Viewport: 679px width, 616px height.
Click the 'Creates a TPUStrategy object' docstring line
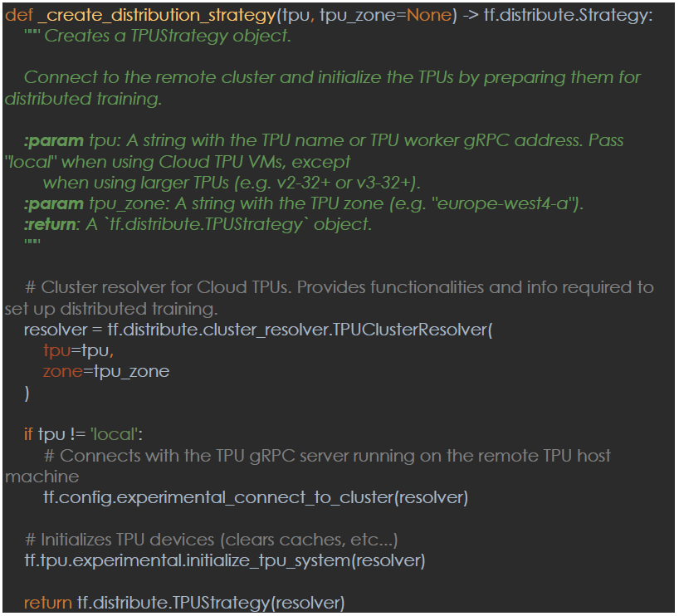pyautogui.click(x=168, y=37)
